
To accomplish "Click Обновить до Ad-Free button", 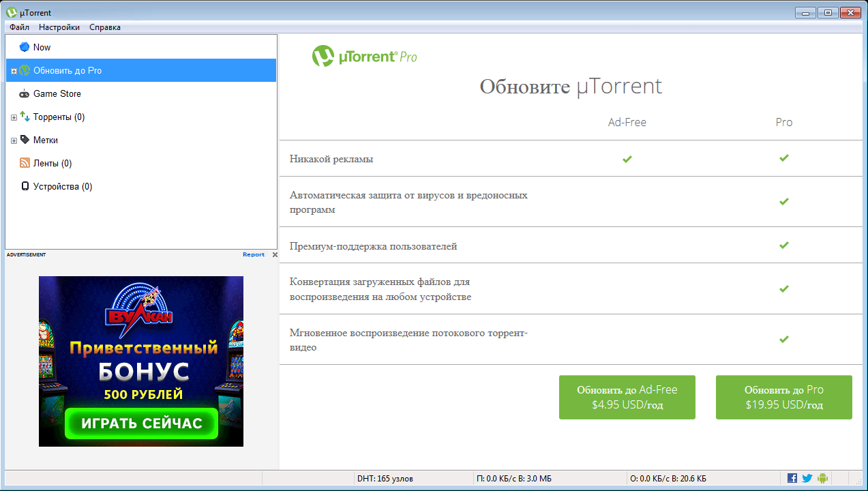I will point(627,397).
